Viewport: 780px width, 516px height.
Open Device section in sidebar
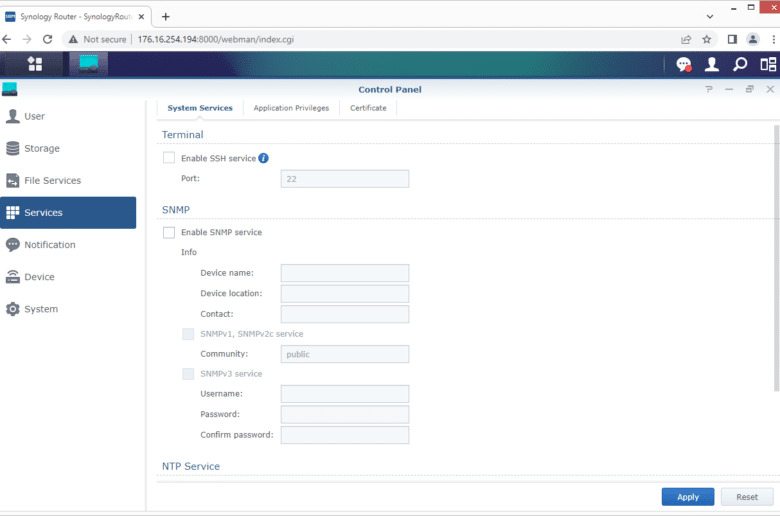68,277
